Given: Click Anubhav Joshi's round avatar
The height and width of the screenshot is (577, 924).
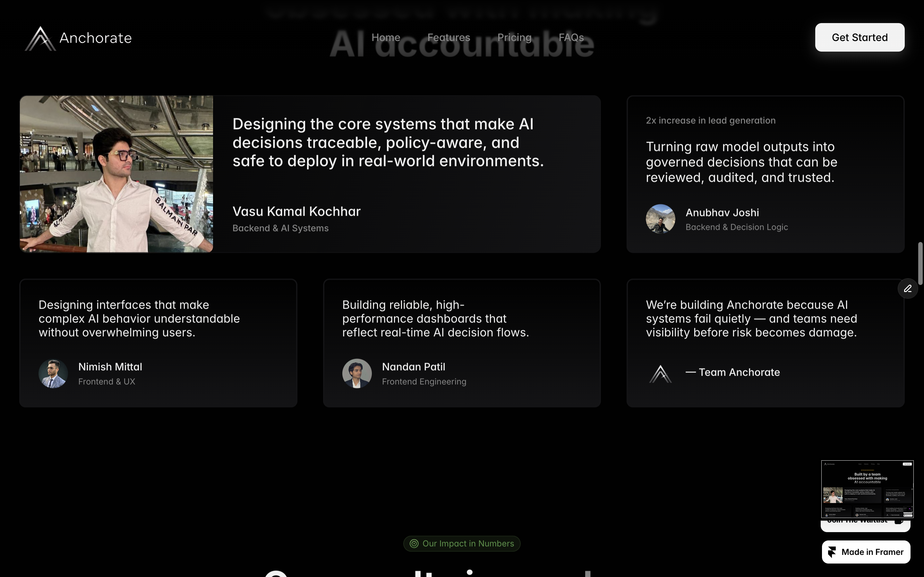Looking at the screenshot, I should tap(660, 219).
